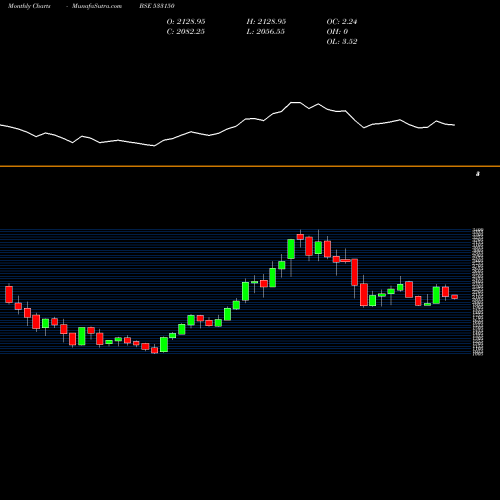Click the MunafaSutra.com label
Screen dimensions: 500x500
click(97, 6)
